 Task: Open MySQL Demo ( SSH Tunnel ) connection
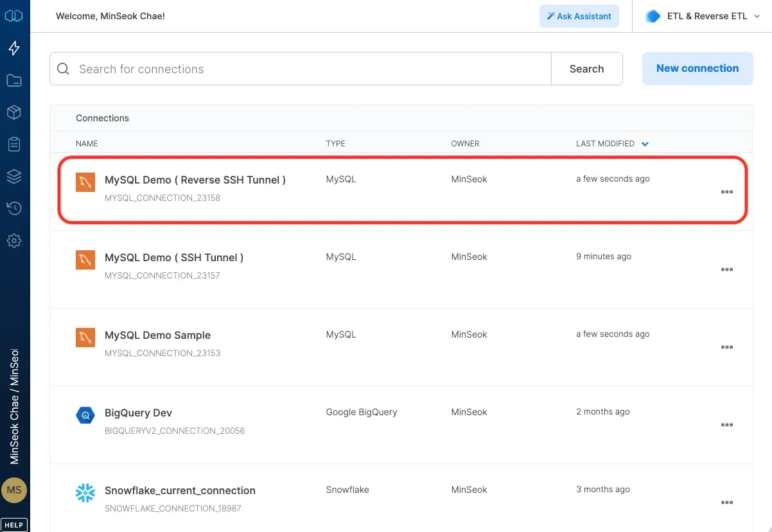[x=174, y=257]
